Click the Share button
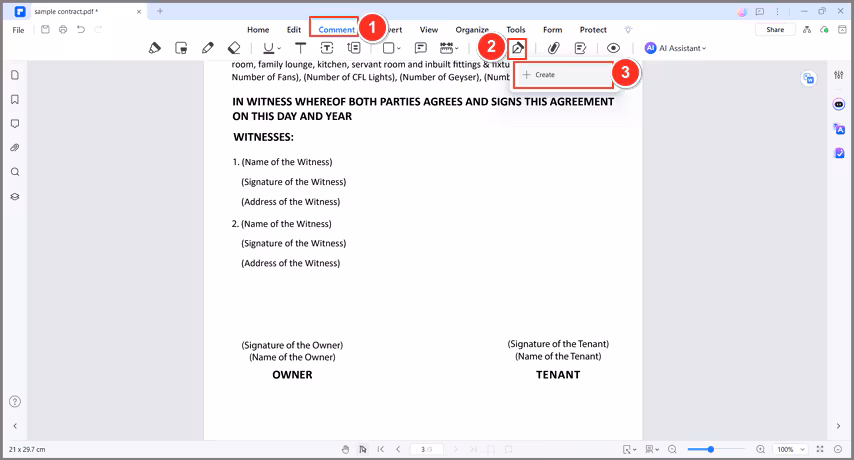Viewport: 854px width, 460px height. [x=775, y=30]
